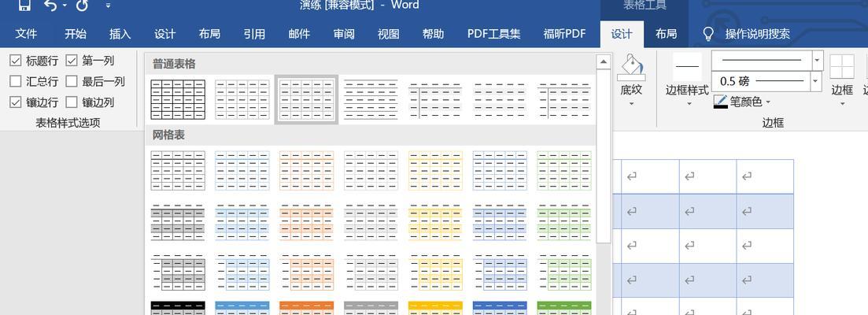Open the 引用 ribbon tab
Screen dimensions: 868x315
coord(254,35)
